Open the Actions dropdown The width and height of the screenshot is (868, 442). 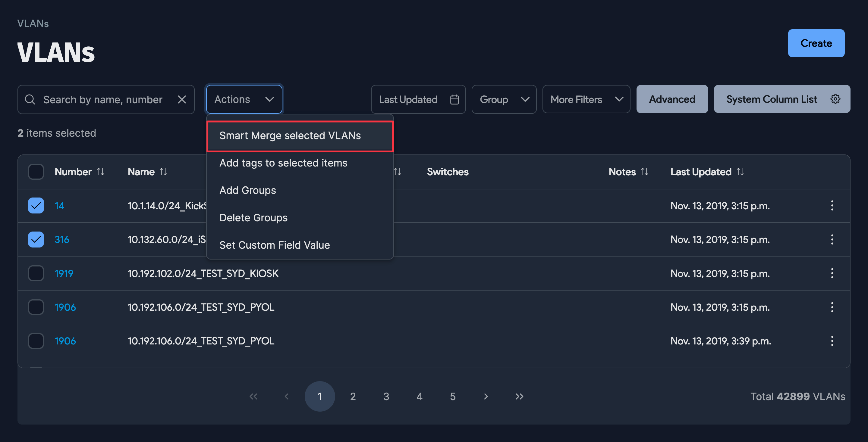click(244, 99)
